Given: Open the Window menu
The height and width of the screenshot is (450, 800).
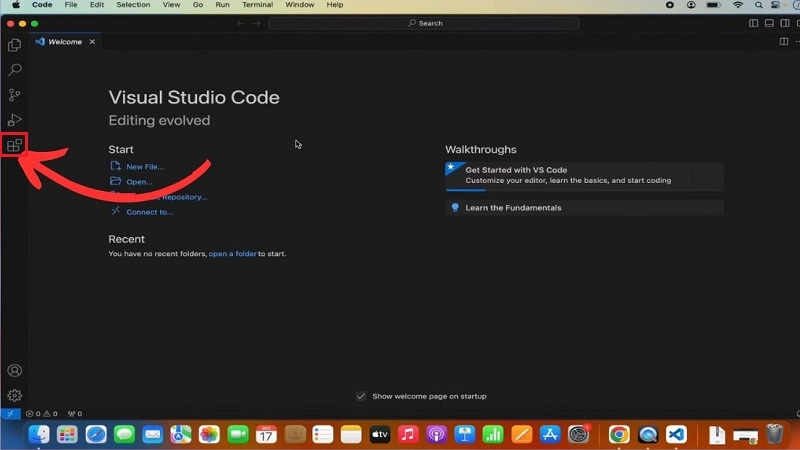Looking at the screenshot, I should pos(299,5).
